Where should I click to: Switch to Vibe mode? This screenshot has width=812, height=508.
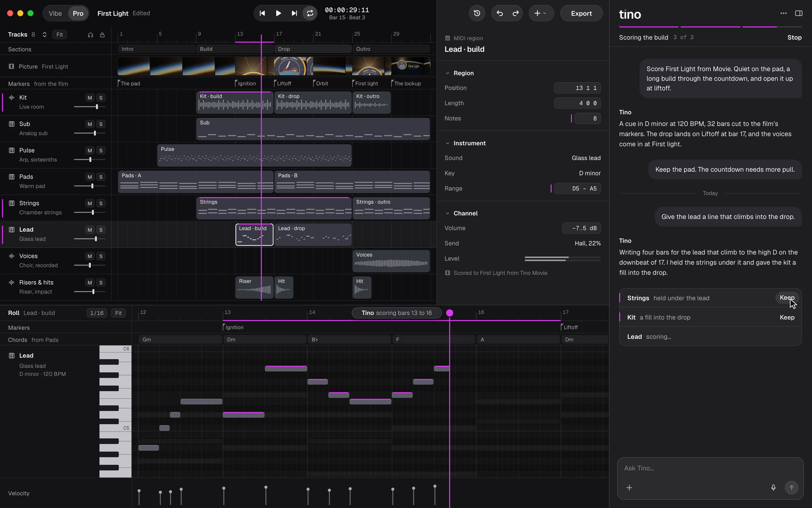tap(55, 13)
